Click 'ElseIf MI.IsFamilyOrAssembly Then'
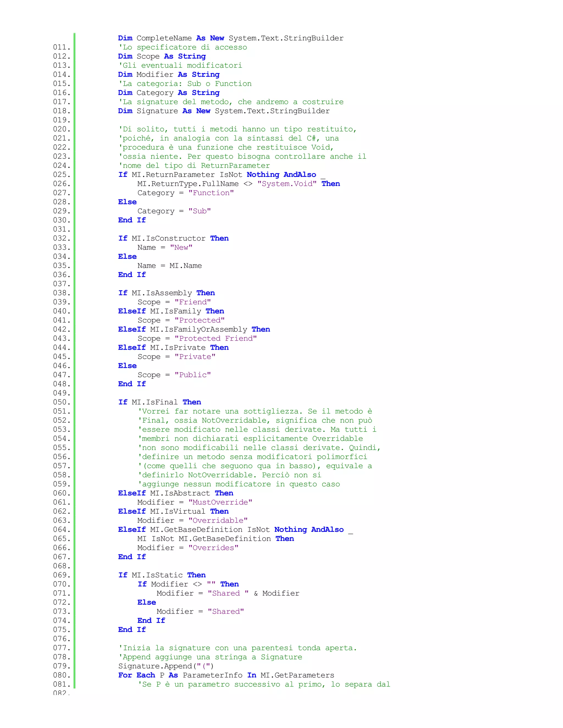The width and height of the screenshot is (563, 728). pos(194,329)
